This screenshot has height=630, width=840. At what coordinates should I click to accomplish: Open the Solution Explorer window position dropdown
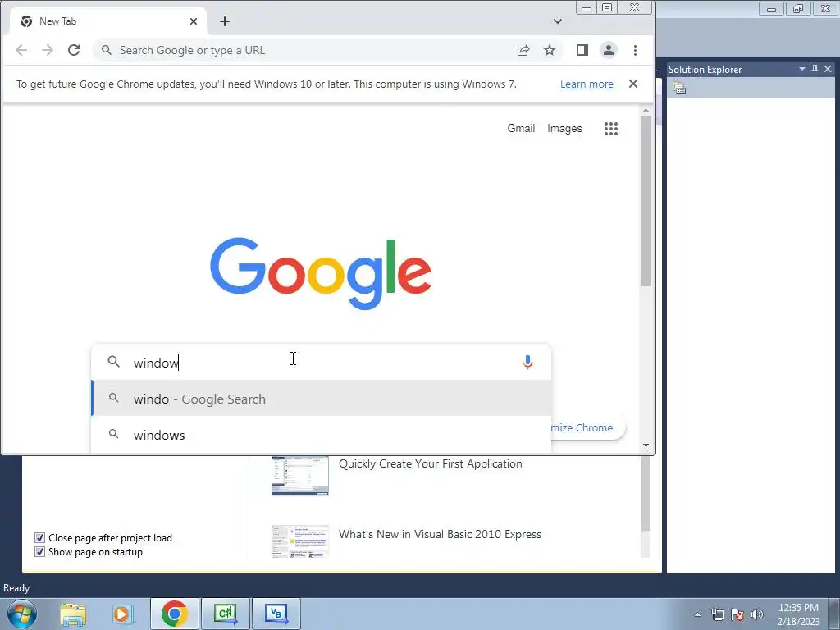(x=802, y=69)
